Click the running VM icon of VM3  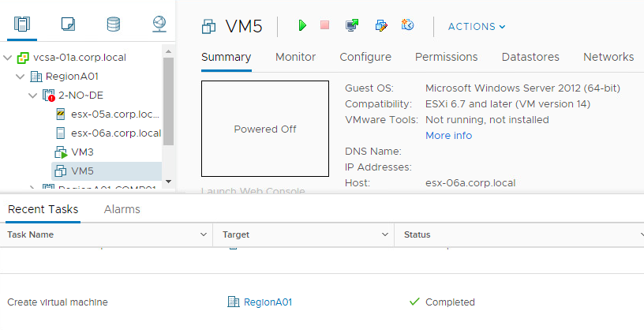click(61, 152)
